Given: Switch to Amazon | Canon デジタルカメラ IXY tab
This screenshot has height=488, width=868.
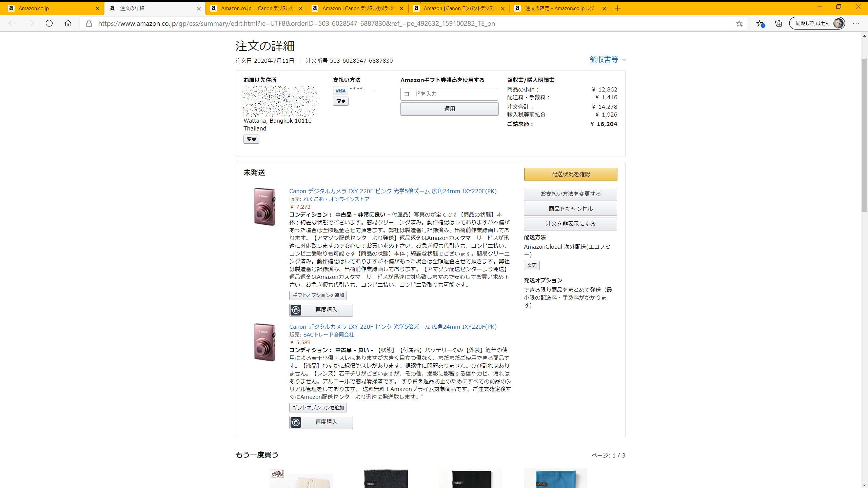Looking at the screenshot, I should click(x=357, y=8).
